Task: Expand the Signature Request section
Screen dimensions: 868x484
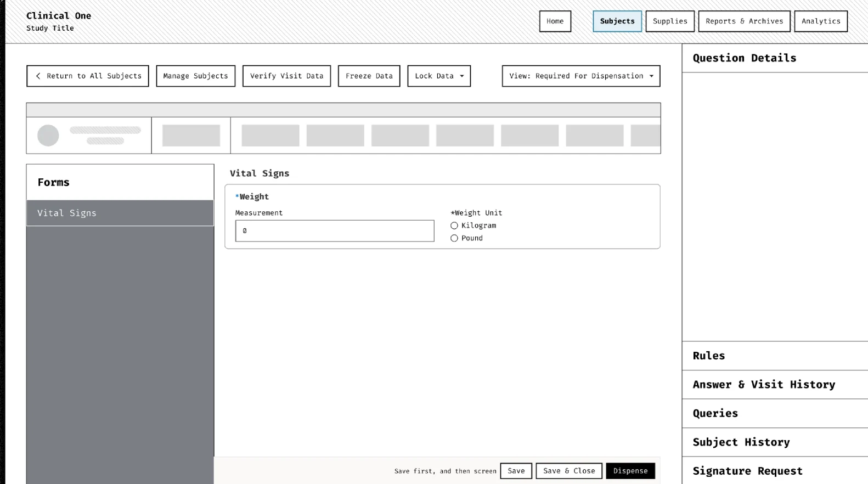Action: (x=775, y=471)
